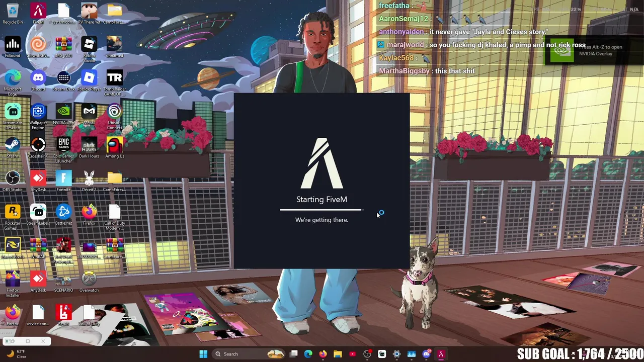Launch Crosshair X desktop shortcut

tap(38, 148)
